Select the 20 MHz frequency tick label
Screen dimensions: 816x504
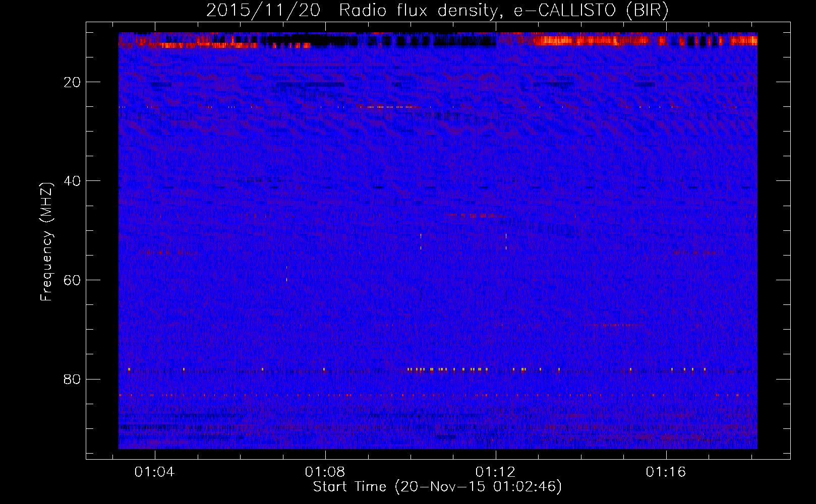point(73,82)
